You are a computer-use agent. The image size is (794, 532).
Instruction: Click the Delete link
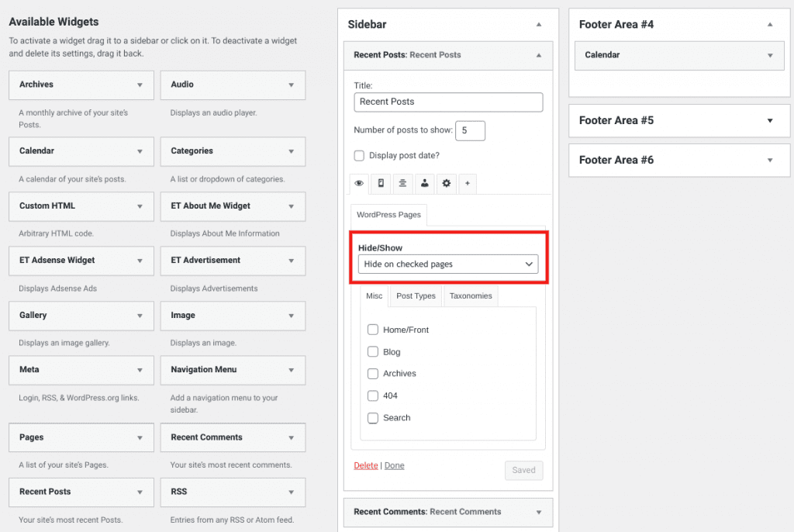(x=365, y=465)
